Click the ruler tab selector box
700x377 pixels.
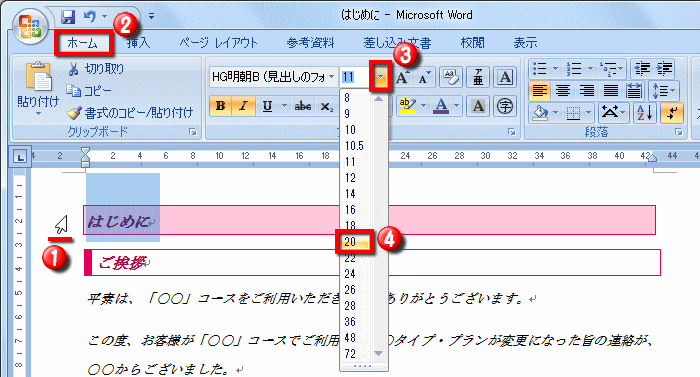pos(20,157)
